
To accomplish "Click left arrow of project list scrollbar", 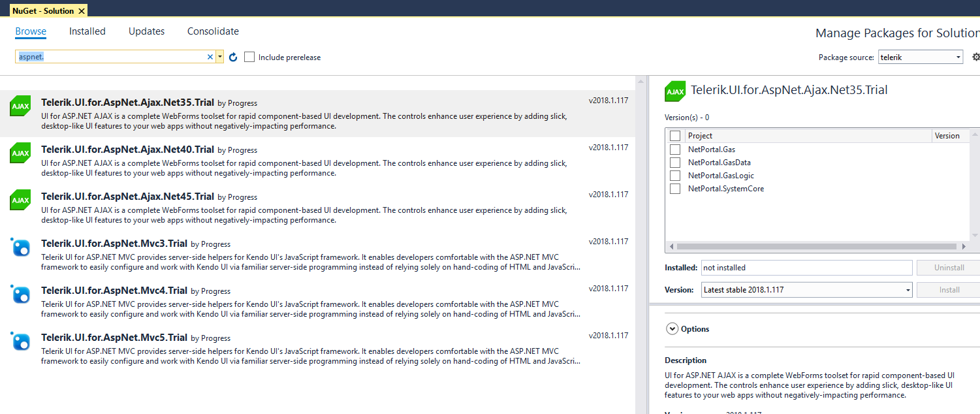I will 671,247.
